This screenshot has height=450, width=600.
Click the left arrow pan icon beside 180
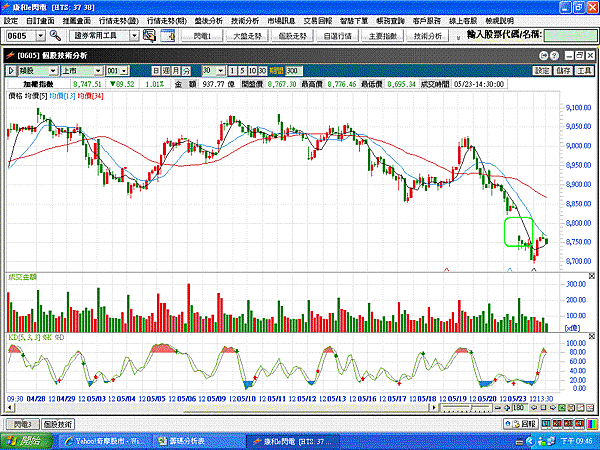click(535, 408)
